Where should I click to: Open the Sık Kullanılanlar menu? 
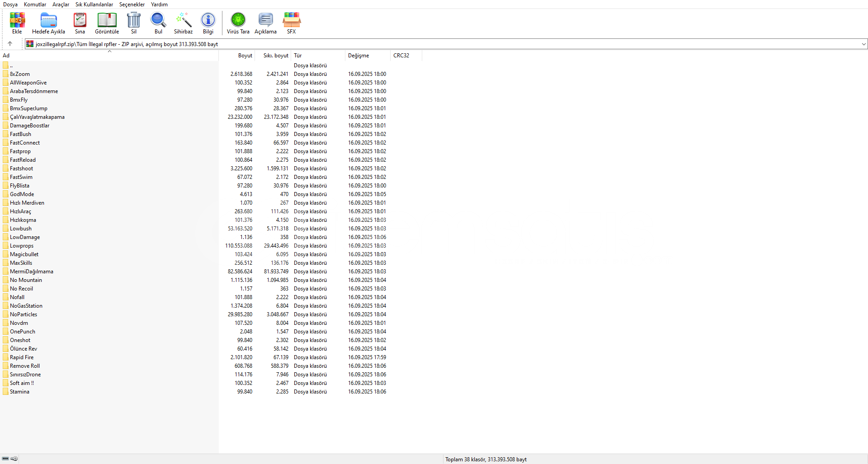94,5
